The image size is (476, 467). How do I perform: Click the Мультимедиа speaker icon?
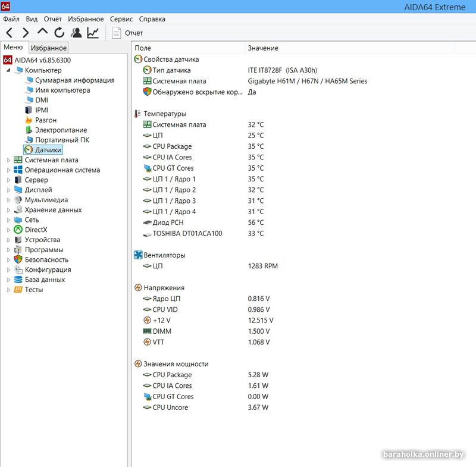click(18, 200)
